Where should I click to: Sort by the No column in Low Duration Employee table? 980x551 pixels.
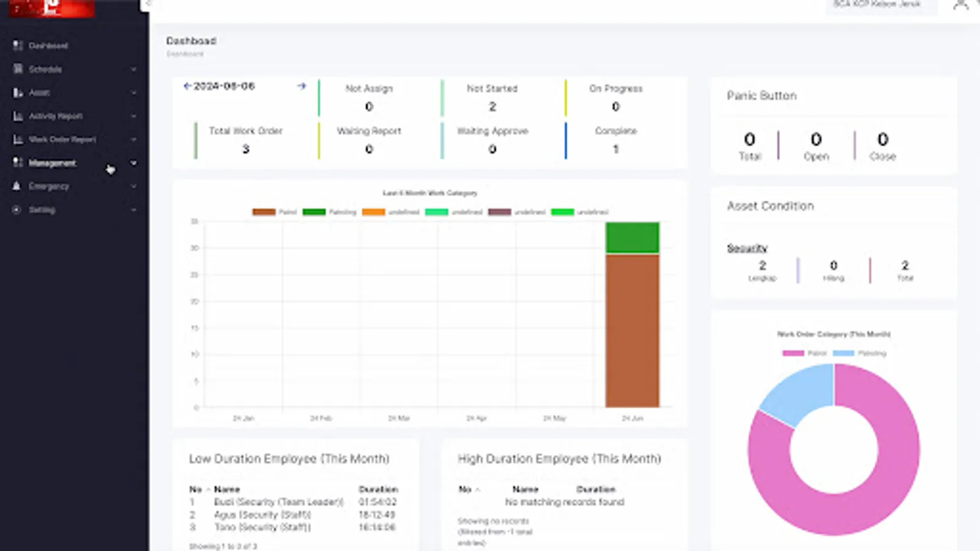coord(194,489)
